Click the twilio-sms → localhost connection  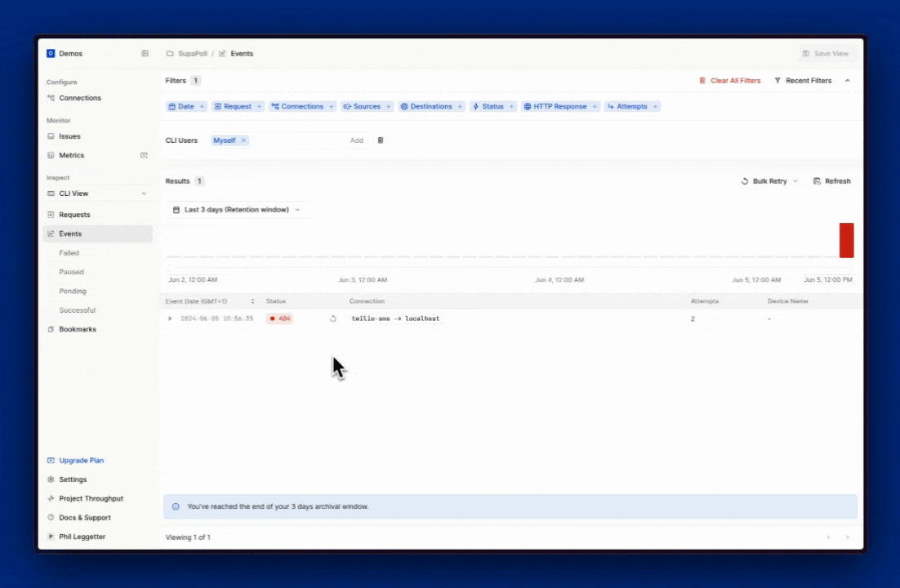395,318
